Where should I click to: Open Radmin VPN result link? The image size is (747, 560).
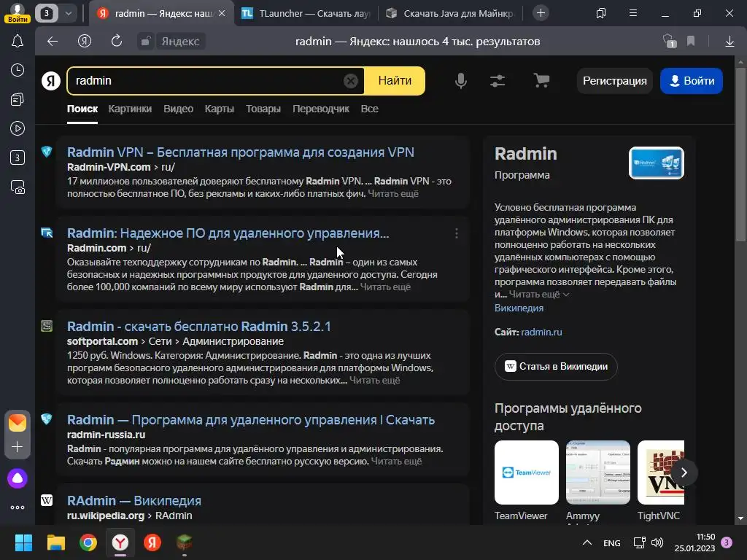point(241,152)
